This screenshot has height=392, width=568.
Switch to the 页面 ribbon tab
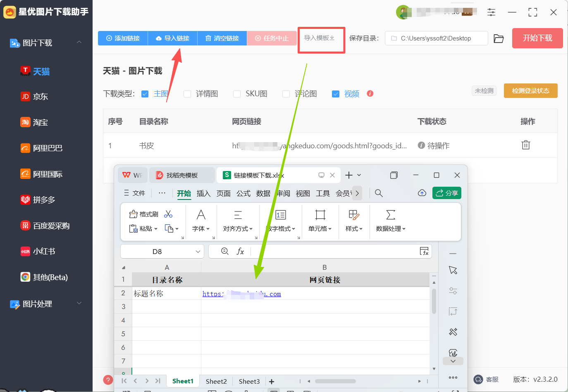click(x=224, y=193)
